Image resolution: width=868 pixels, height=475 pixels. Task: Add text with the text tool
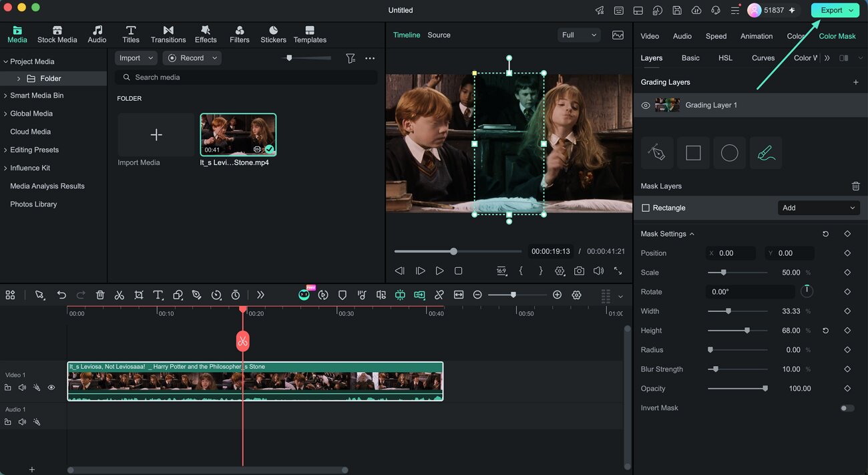(158, 295)
